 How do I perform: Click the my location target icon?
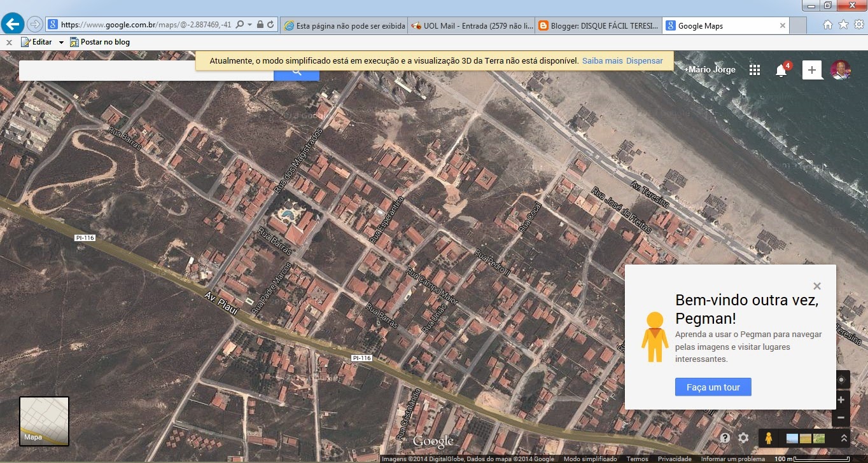841,380
